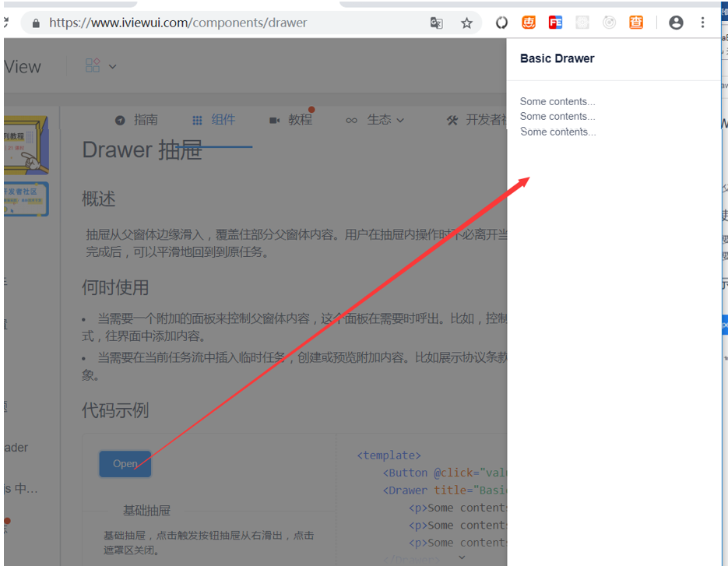Expand the code with bottom chevron
This screenshot has width=728, height=566.
462,557
